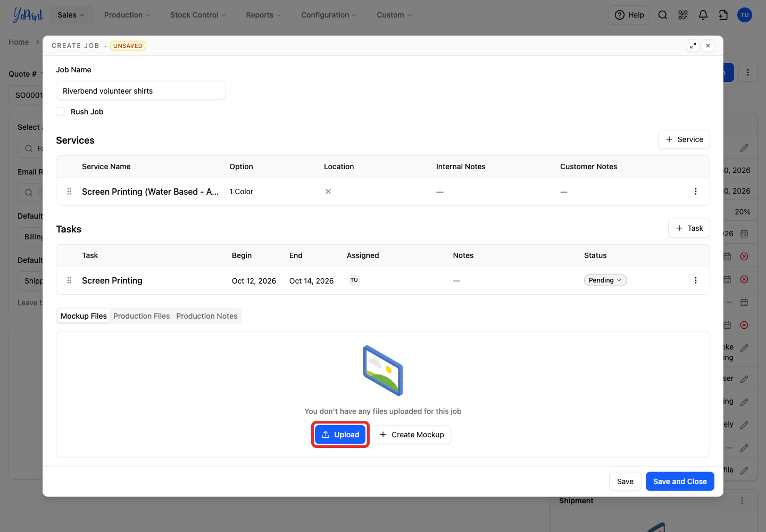Switch to the Production Notes tab
Viewport: 766px width, 532px height.
(207, 316)
